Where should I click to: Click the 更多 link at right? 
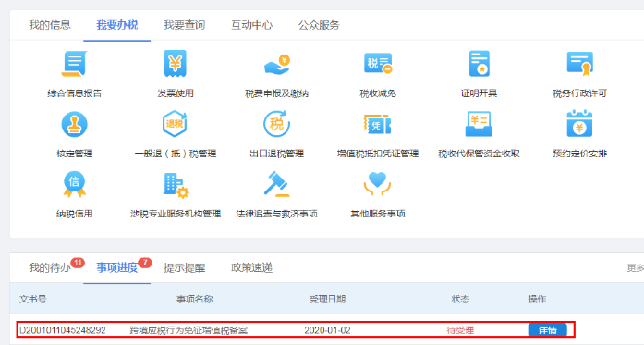point(635,268)
